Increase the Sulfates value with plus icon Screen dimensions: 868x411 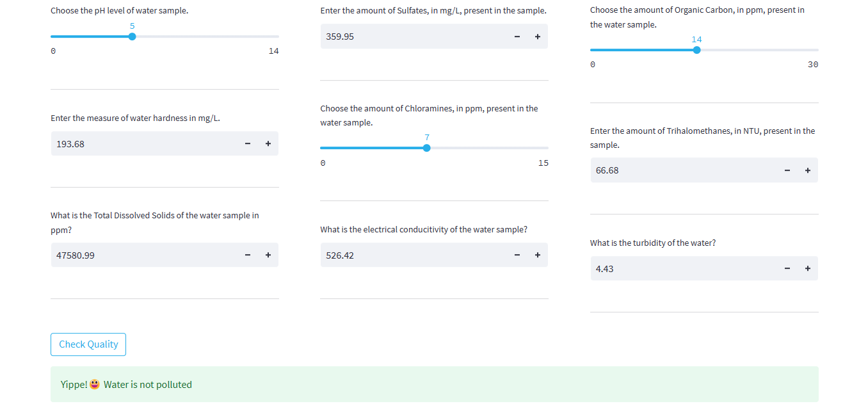[538, 36]
